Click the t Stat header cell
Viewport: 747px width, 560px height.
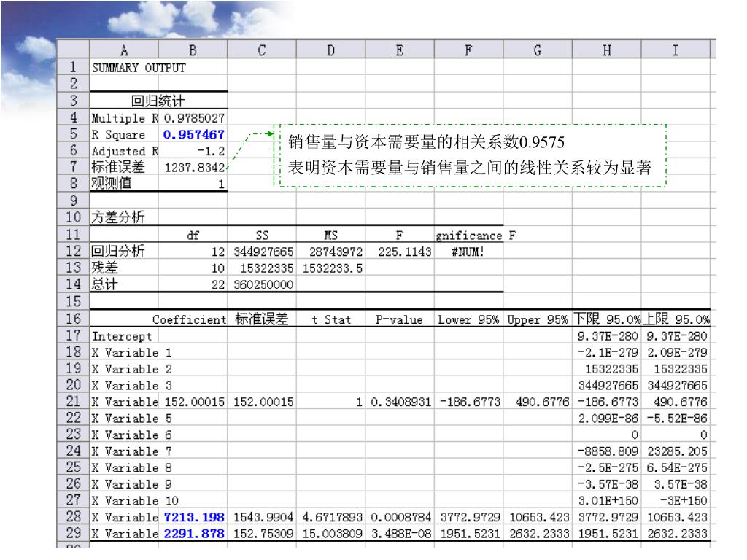click(x=331, y=319)
